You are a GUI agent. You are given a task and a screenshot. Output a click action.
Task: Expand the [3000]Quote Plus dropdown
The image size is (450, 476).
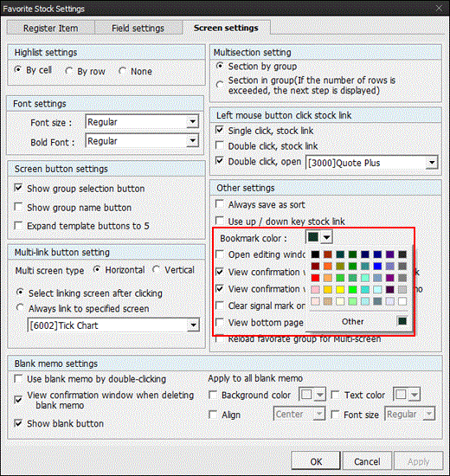tap(432, 163)
